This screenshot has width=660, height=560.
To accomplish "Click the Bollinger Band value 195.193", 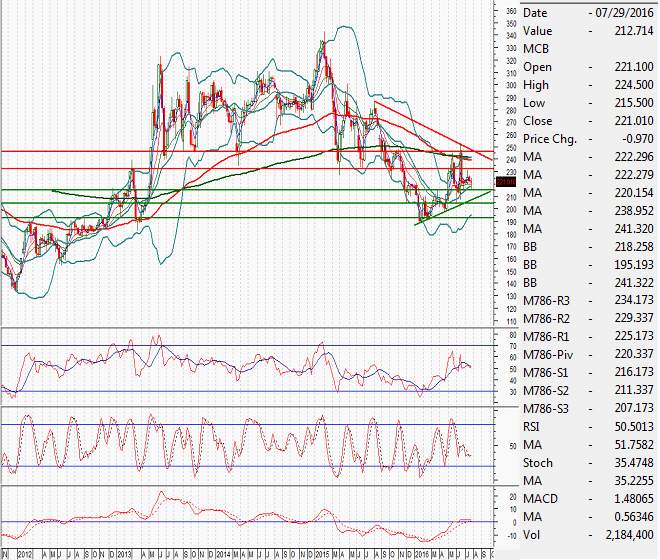I will [x=633, y=264].
